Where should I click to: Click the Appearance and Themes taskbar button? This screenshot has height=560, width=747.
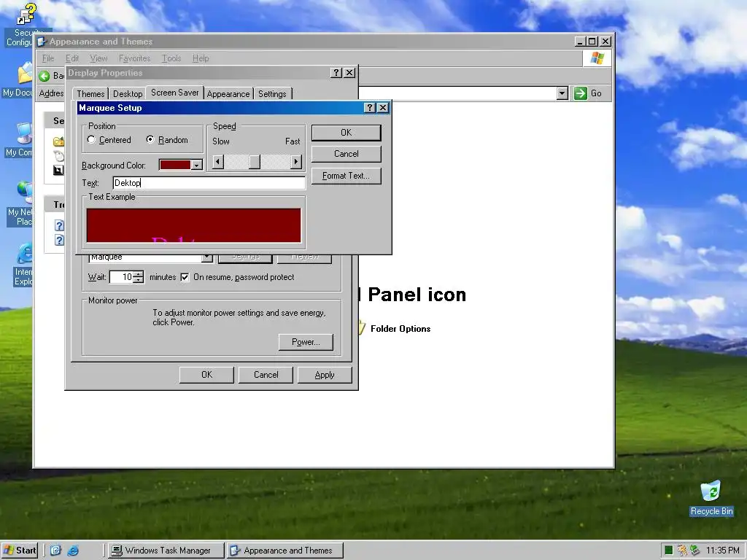(285, 551)
